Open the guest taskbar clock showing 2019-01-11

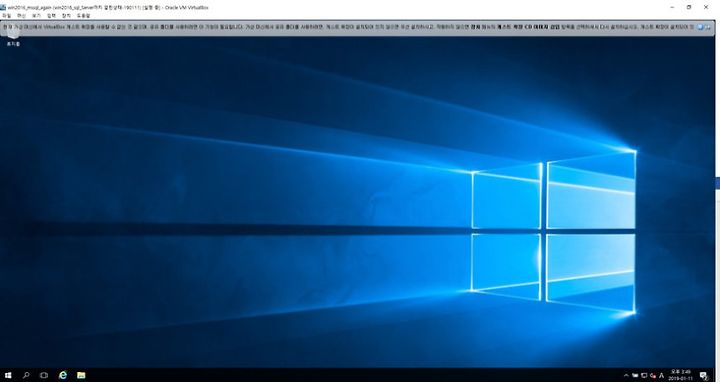tap(681, 375)
